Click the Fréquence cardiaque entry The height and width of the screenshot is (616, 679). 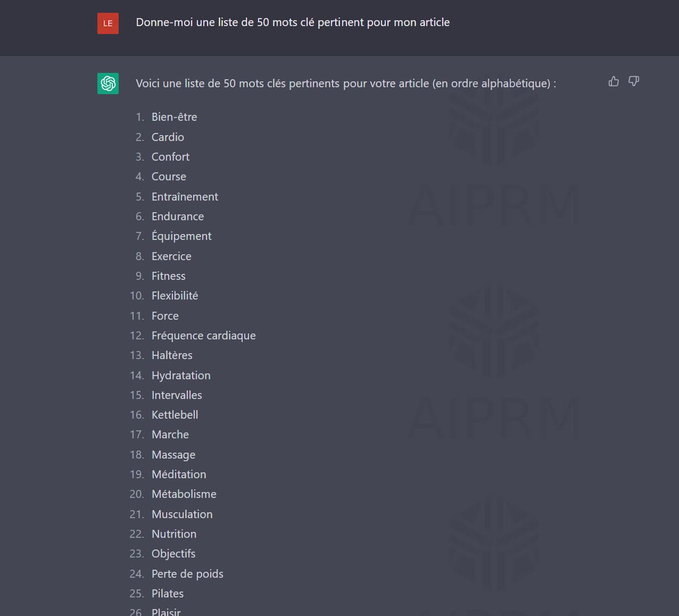[x=203, y=336]
